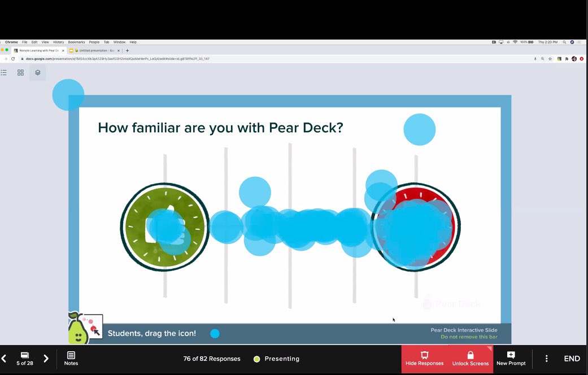The width and height of the screenshot is (588, 375).
Task: Open the AirPlay display menu
Action: click(501, 42)
